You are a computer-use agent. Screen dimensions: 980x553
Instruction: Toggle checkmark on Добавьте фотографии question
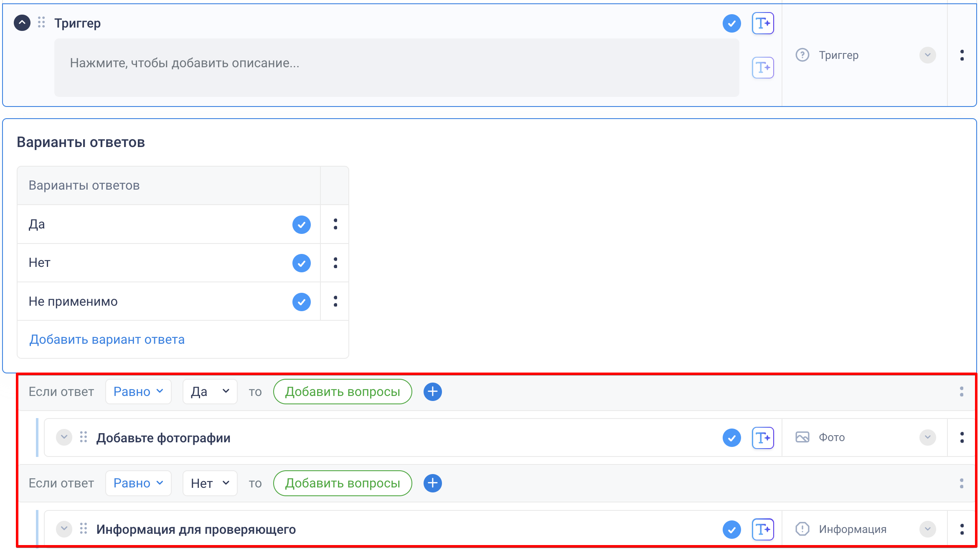(x=731, y=438)
